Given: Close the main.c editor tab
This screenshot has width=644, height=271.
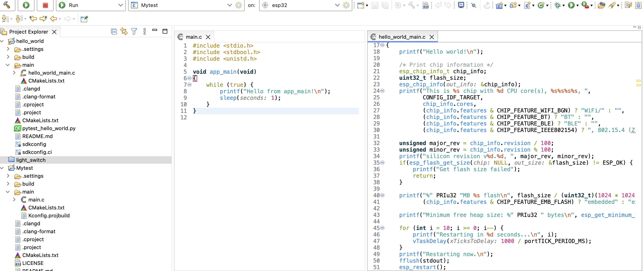Looking at the screenshot, I should click(208, 37).
